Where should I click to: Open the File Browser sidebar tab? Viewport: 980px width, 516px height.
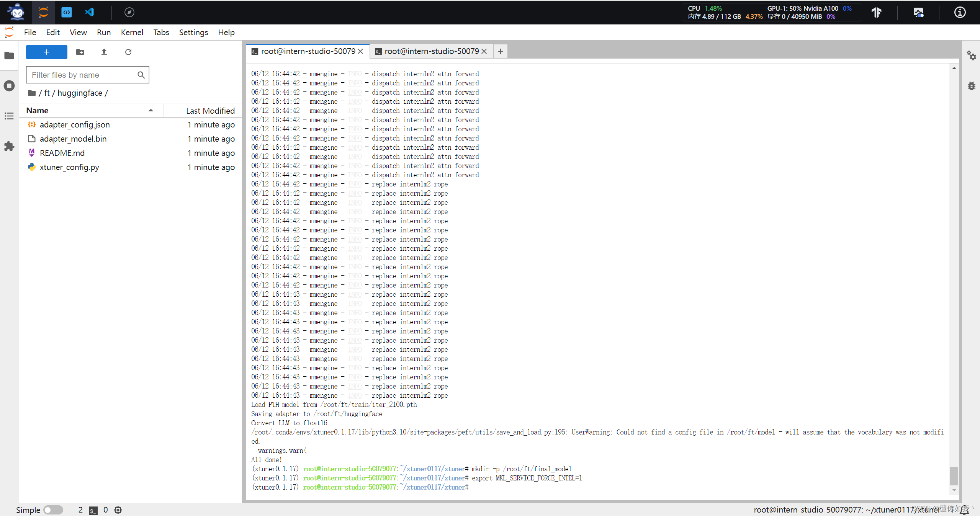9,56
